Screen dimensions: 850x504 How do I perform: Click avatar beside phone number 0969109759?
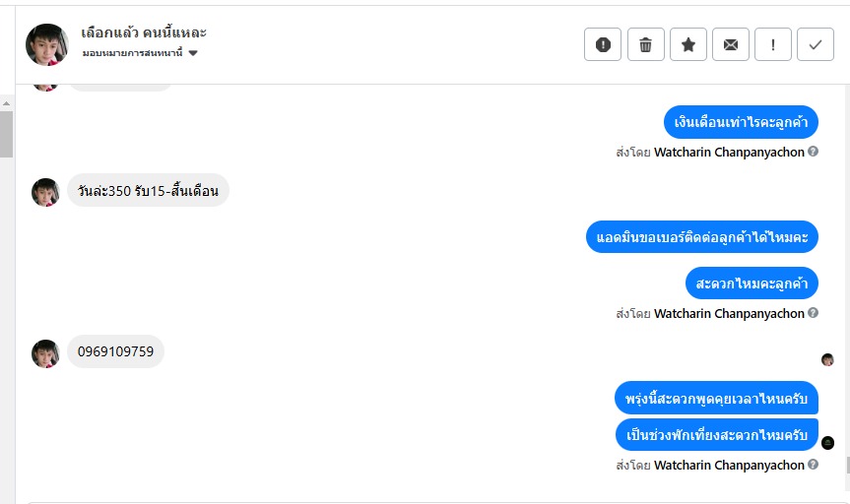[45, 354]
